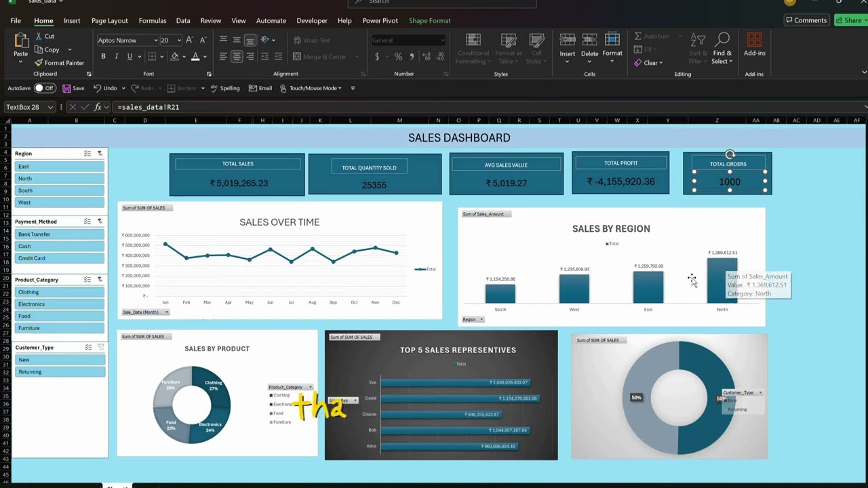Decrease font size with smaller A
The image size is (868, 488).
pyautogui.click(x=202, y=40)
